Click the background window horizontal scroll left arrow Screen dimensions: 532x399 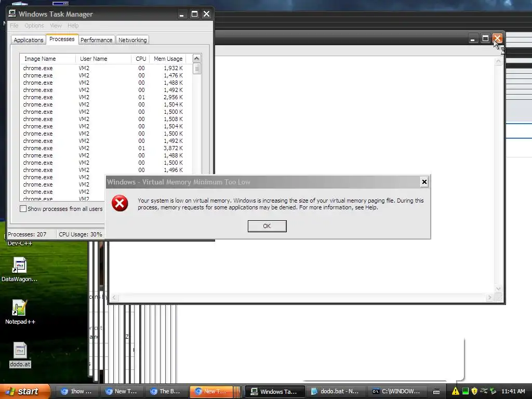pos(114,298)
